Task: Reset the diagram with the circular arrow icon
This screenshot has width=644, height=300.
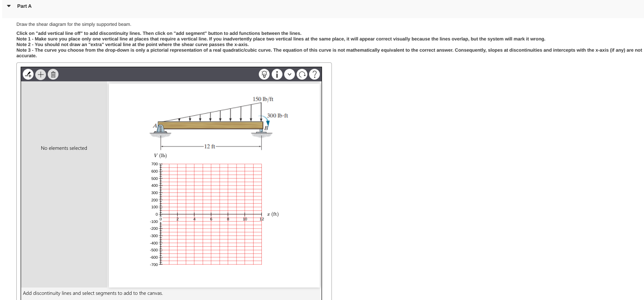Action: [x=302, y=74]
